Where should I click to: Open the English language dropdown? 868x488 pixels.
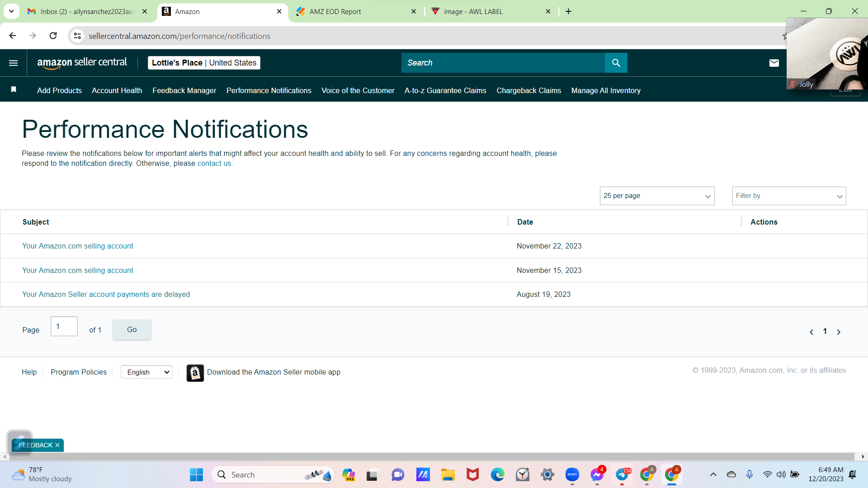coord(146,372)
